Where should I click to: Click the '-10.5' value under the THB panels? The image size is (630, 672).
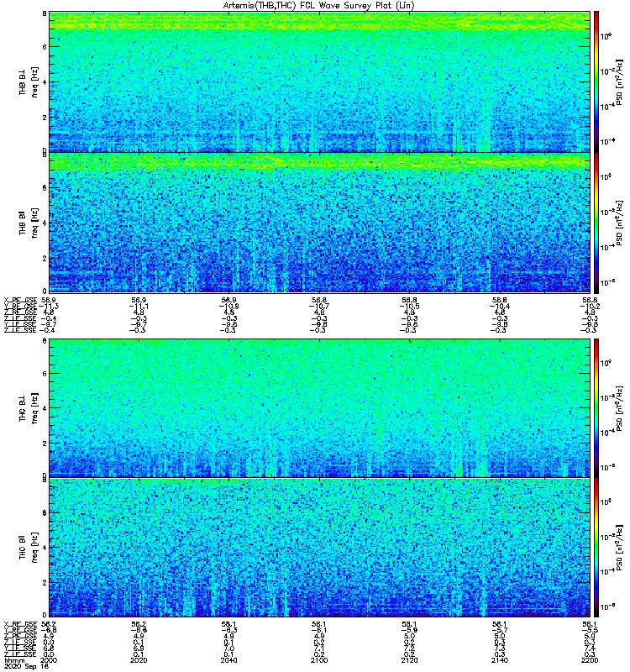[x=409, y=307]
